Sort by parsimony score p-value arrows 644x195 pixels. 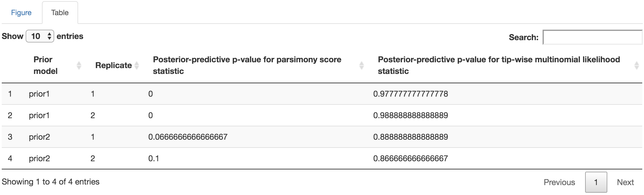362,65
